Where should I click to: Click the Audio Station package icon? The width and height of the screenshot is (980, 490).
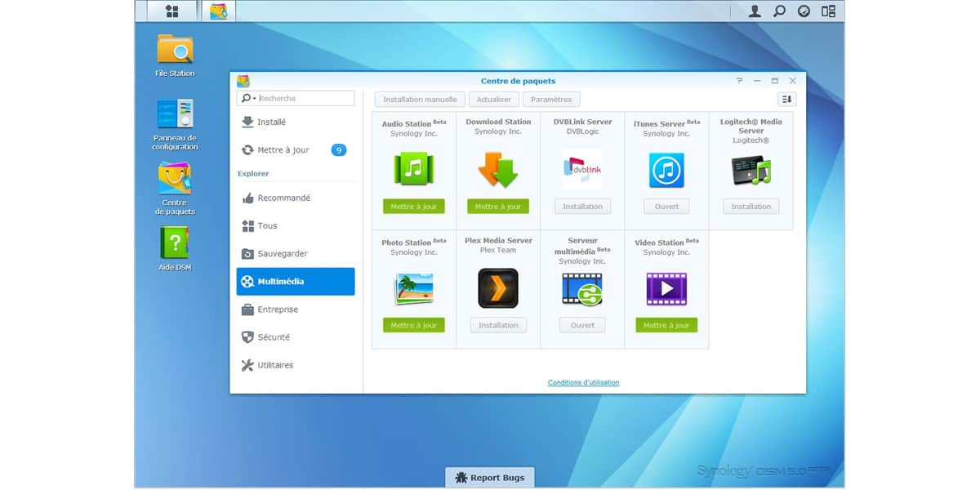413,169
